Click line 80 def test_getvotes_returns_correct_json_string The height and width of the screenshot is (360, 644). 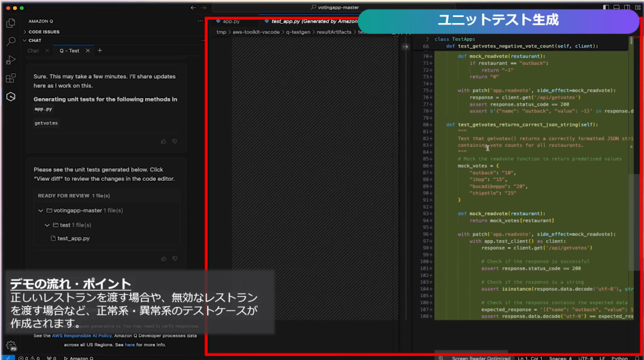(x=522, y=125)
